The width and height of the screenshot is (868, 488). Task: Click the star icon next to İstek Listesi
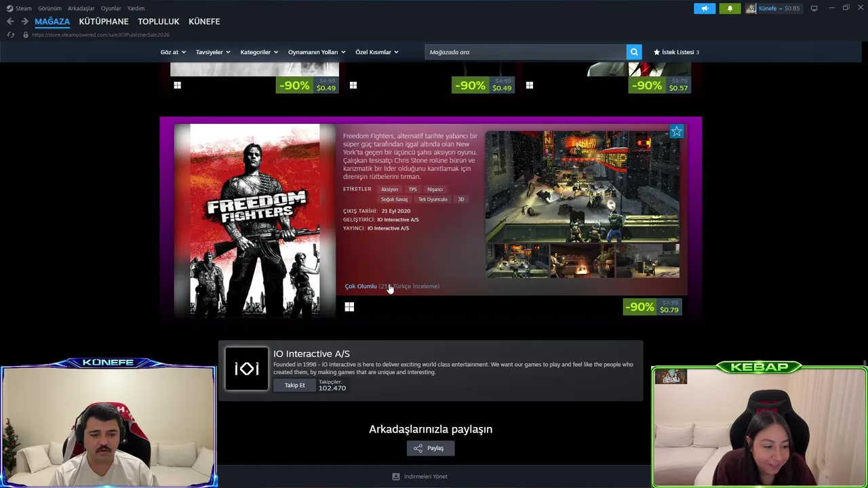656,52
